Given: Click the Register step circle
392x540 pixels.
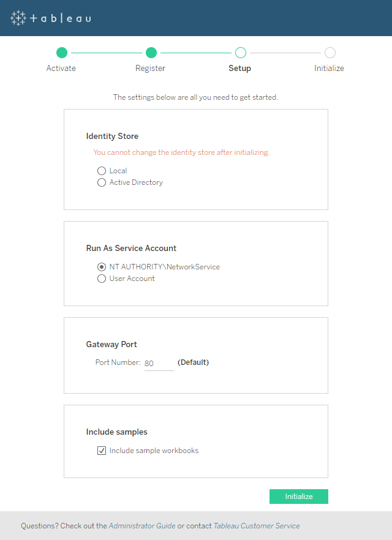Looking at the screenshot, I should click(x=151, y=53).
